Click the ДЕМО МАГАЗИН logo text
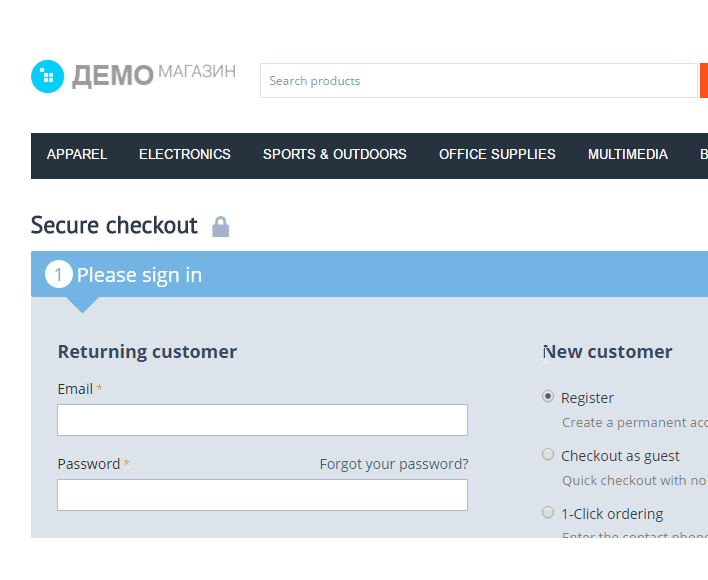This screenshot has height=580, width=708. [x=154, y=75]
